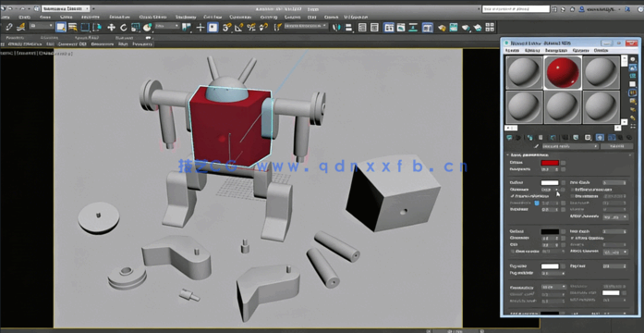The image size is (644, 333).
Task: Click the four-squares grid icon ending the toolbar
Action: click(x=490, y=28)
